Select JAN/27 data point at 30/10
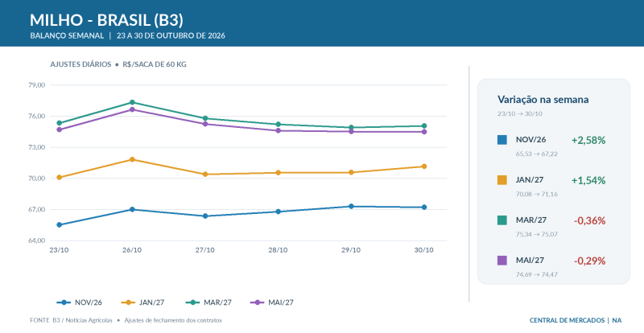This screenshot has height=333, width=644. tap(424, 166)
